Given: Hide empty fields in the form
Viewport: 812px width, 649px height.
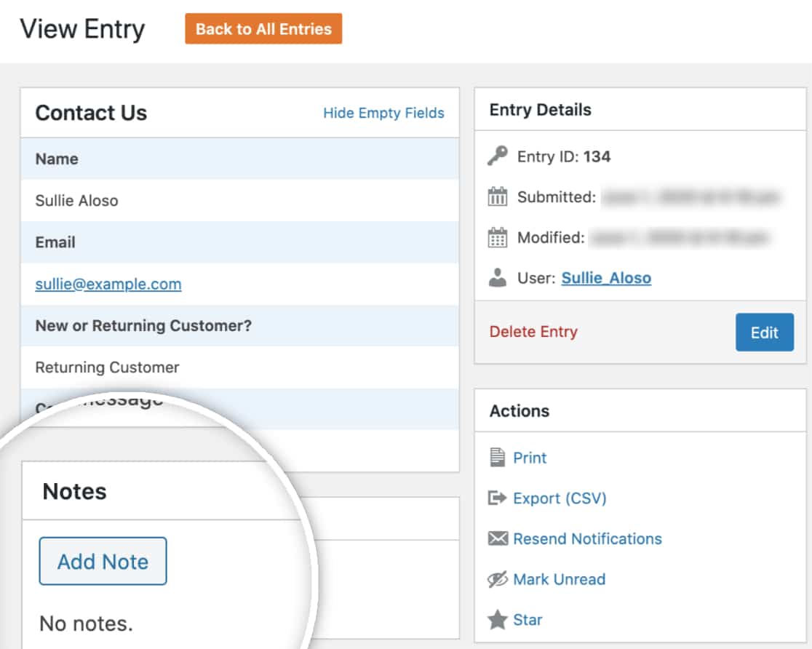Looking at the screenshot, I should coord(383,113).
